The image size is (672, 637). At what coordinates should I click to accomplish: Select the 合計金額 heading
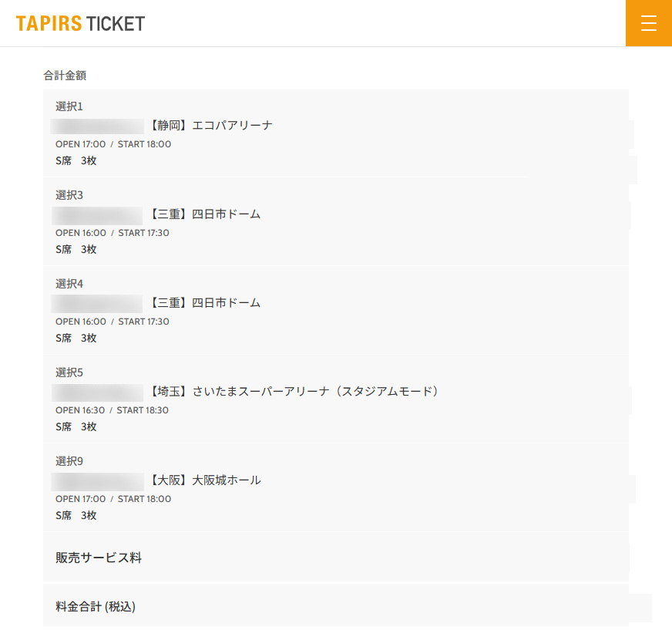pyautogui.click(x=65, y=76)
